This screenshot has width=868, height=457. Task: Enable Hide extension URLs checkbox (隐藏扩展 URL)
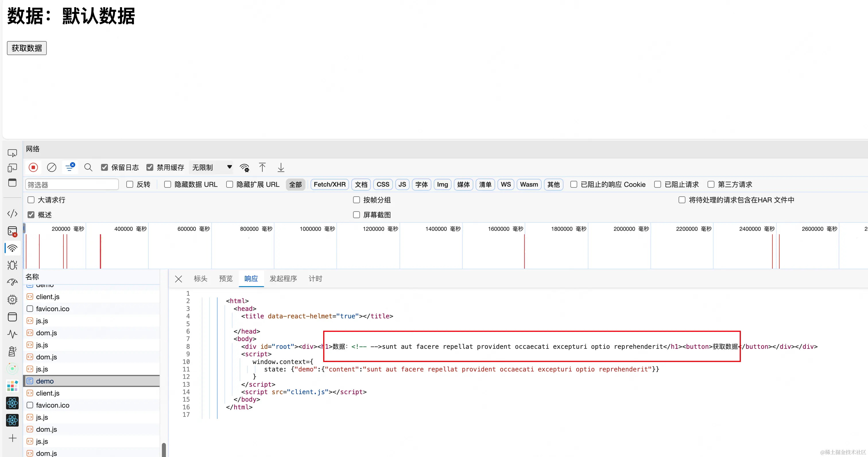229,185
